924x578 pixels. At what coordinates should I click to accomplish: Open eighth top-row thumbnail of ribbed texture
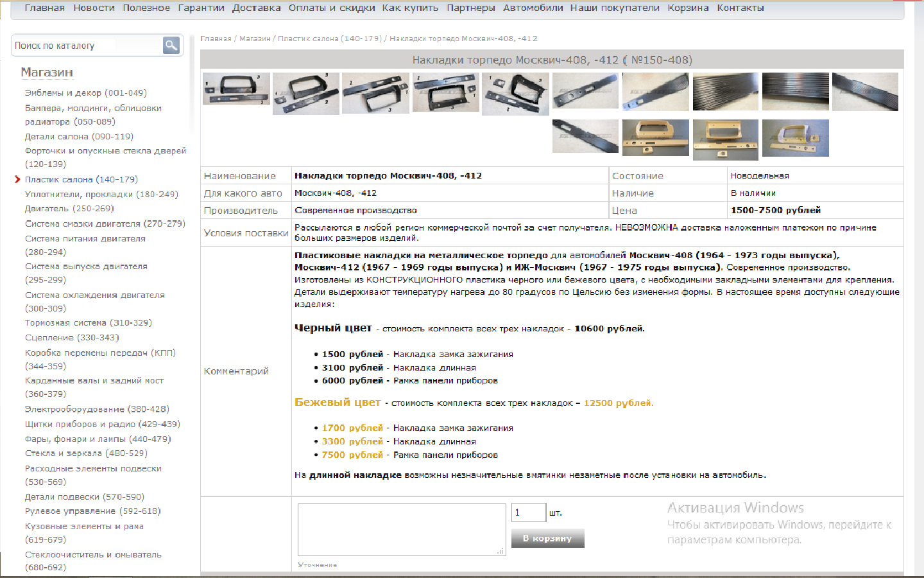tap(725, 92)
